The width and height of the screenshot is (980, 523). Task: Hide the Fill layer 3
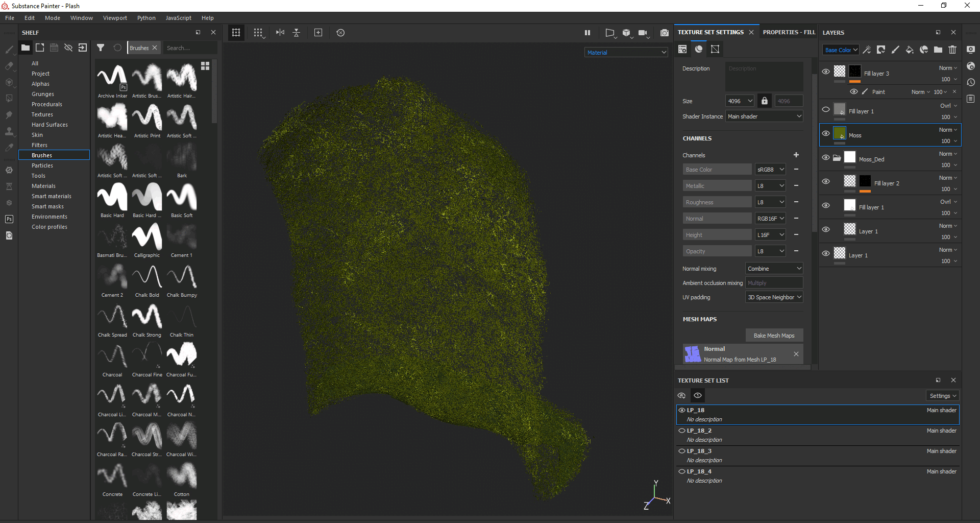tap(826, 72)
